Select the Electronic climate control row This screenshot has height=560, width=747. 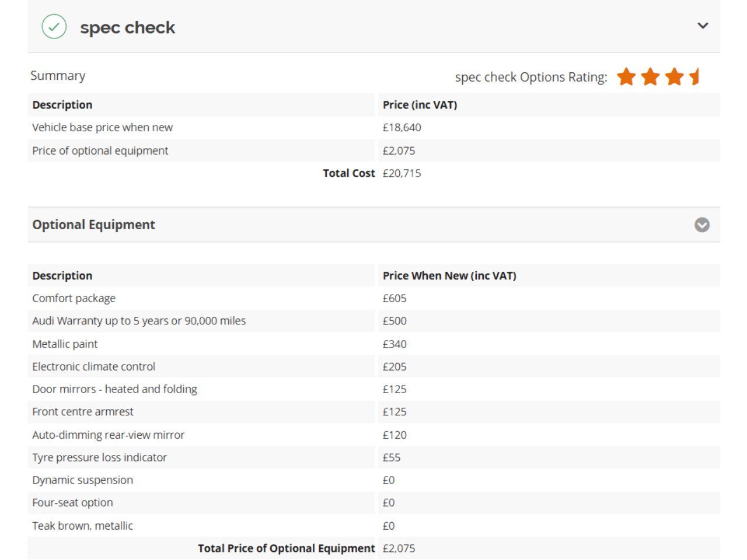(93, 367)
